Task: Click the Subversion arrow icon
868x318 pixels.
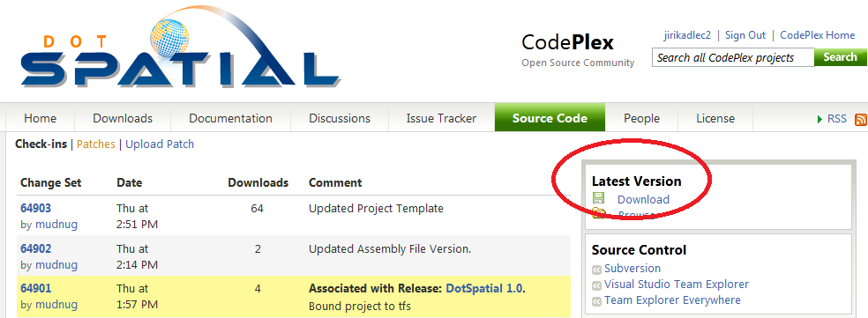Action: pyautogui.click(x=596, y=270)
